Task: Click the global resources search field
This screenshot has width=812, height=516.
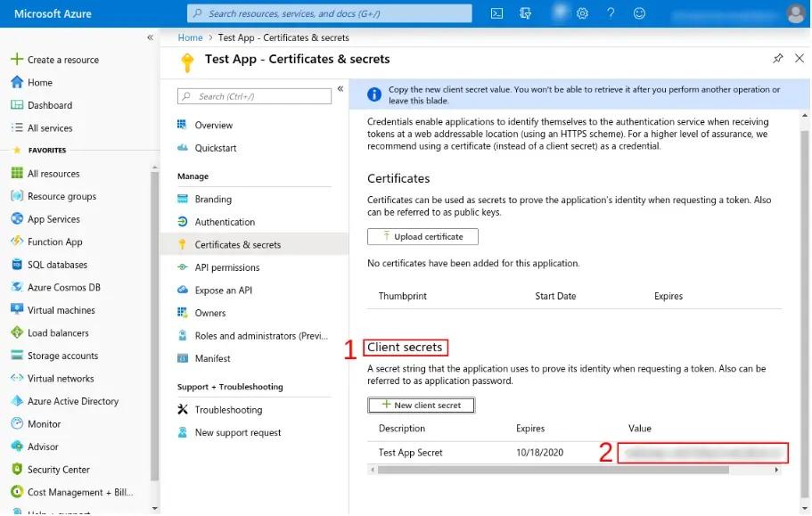Action: click(330, 13)
